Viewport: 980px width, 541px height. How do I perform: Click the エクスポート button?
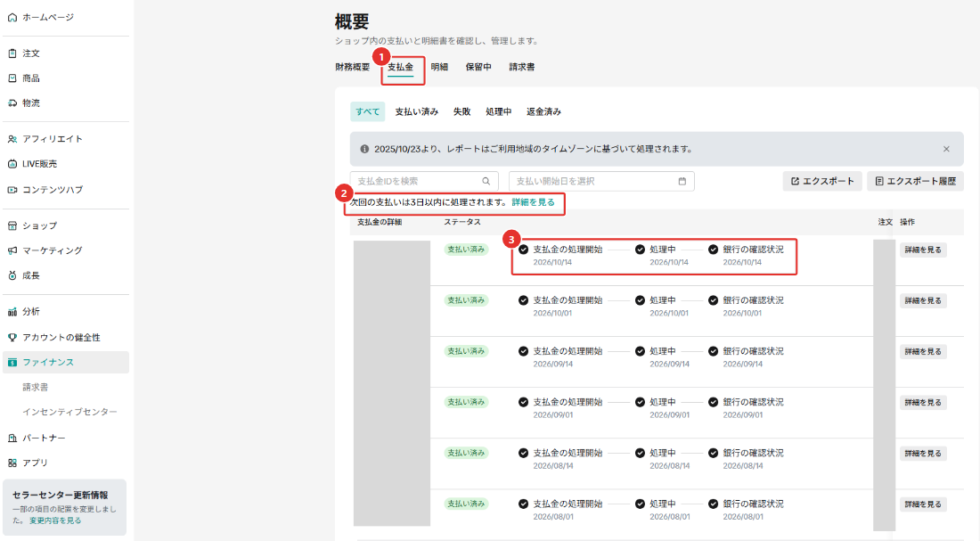coord(822,182)
